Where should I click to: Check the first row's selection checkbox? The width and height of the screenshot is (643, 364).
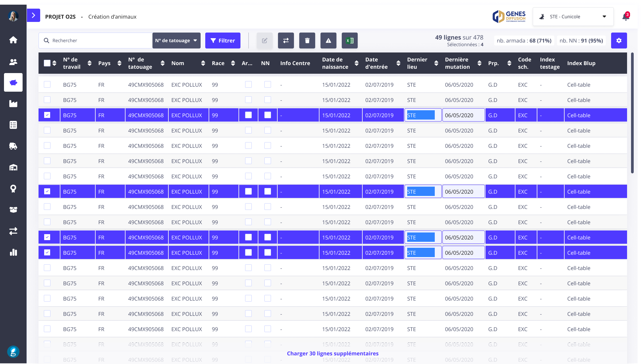[x=47, y=85]
